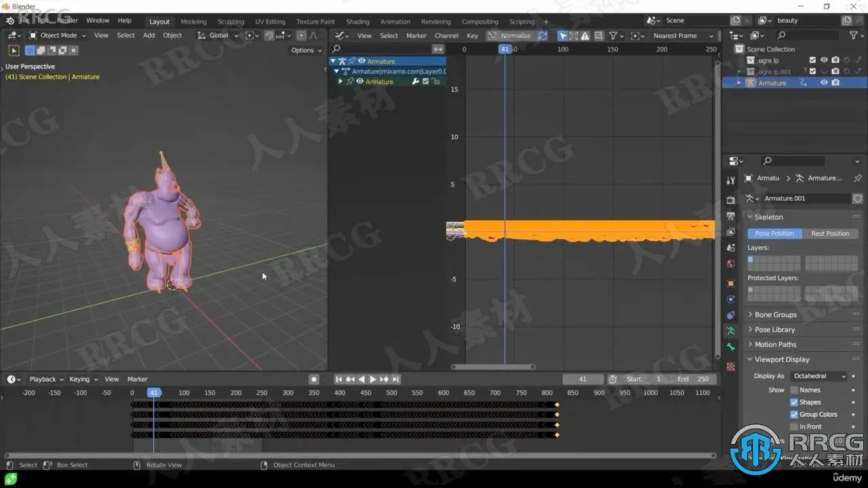Viewport: 868px width, 488px height.
Task: Open the Render properties tab icon
Action: point(730,200)
